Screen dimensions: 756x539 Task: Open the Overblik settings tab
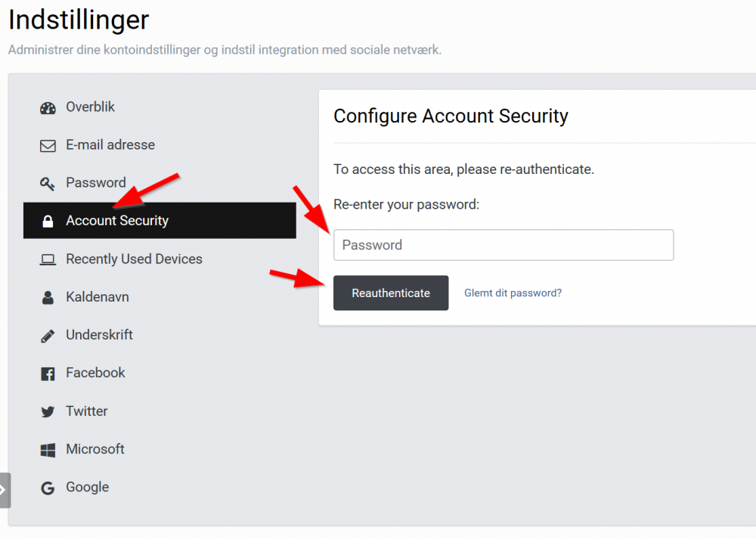pyautogui.click(x=90, y=107)
